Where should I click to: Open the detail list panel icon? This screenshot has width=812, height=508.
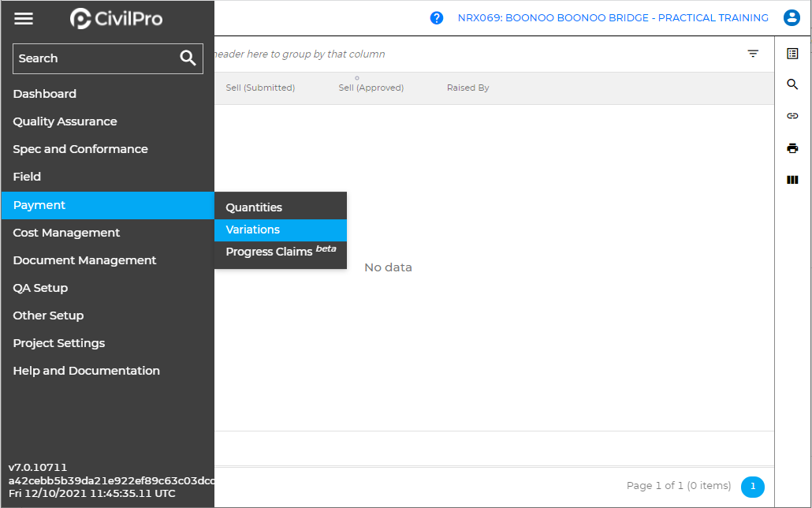pyautogui.click(x=792, y=54)
